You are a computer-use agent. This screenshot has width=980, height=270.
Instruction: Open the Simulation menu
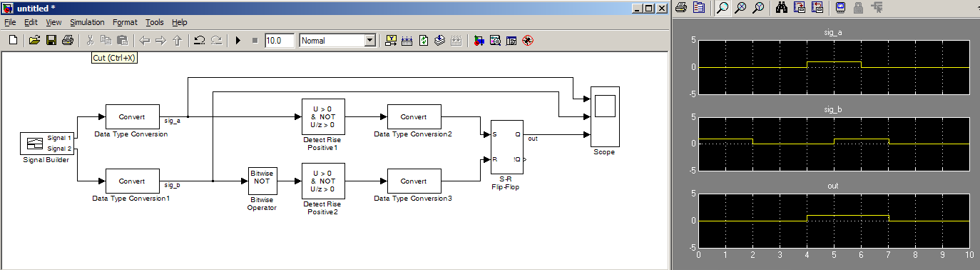[x=87, y=23]
